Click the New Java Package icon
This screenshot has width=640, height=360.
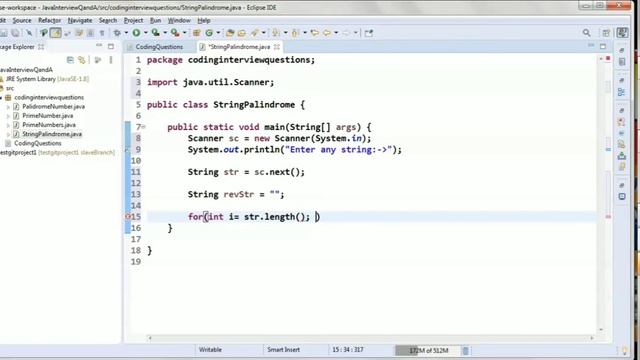pyautogui.click(x=196, y=33)
